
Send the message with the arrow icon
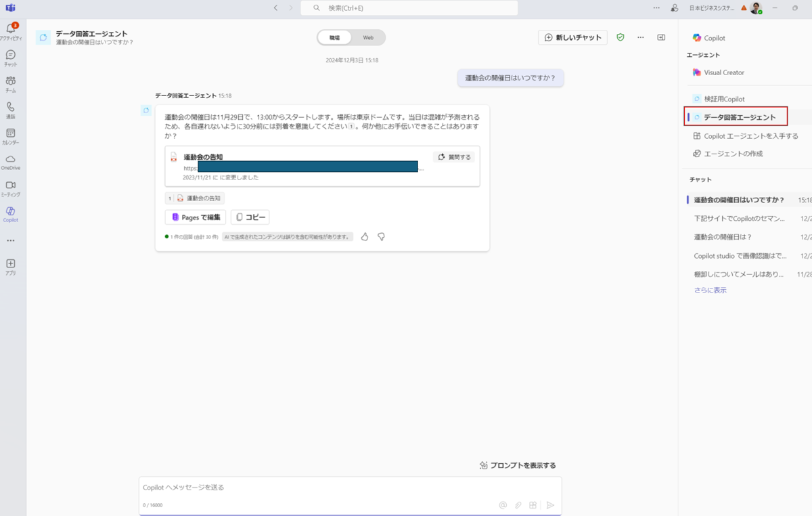(550, 505)
